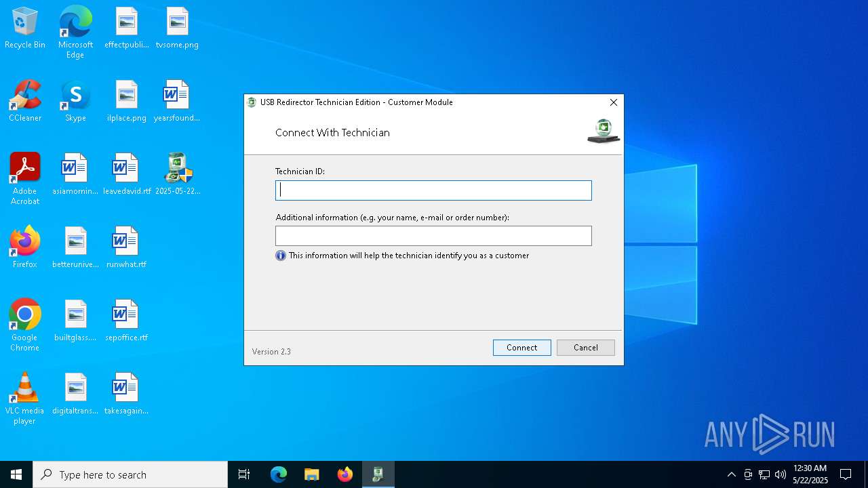Select the 2025-05-22... installer icon
This screenshot has height=488, width=868.
click(x=177, y=175)
